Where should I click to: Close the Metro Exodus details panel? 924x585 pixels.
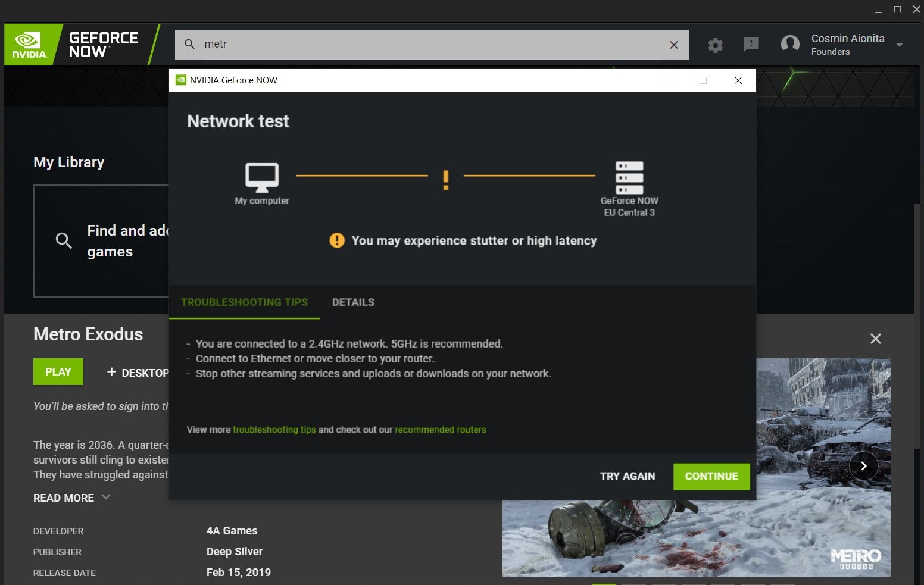(876, 339)
